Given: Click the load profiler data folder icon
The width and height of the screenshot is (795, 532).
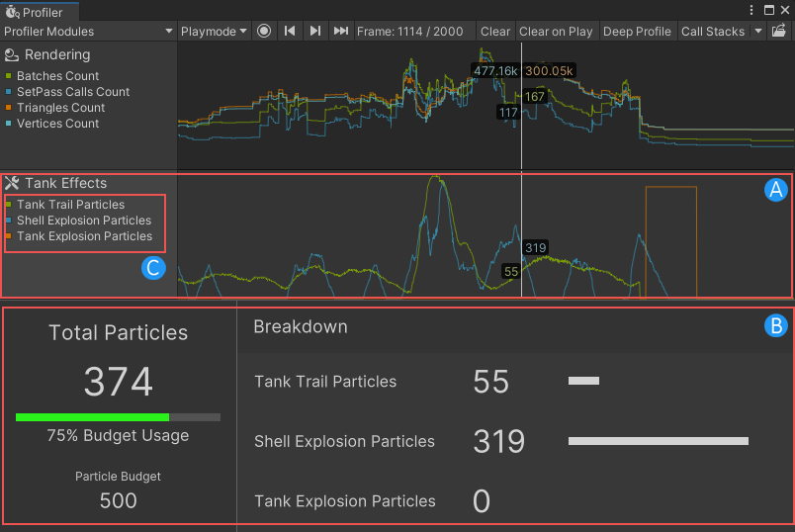Looking at the screenshot, I should click(780, 32).
